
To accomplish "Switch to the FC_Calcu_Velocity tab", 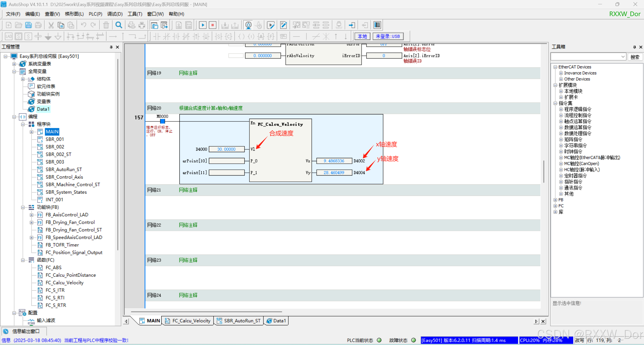I will pos(191,321).
